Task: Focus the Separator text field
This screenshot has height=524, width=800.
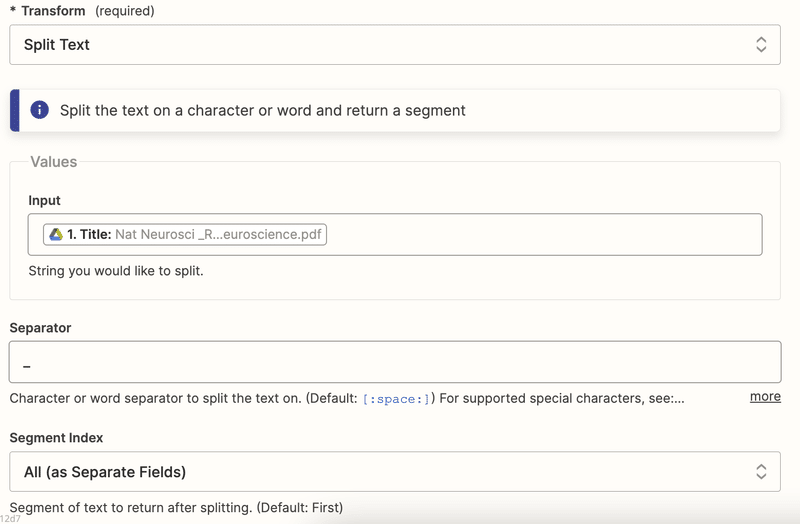Action: [x=395, y=362]
